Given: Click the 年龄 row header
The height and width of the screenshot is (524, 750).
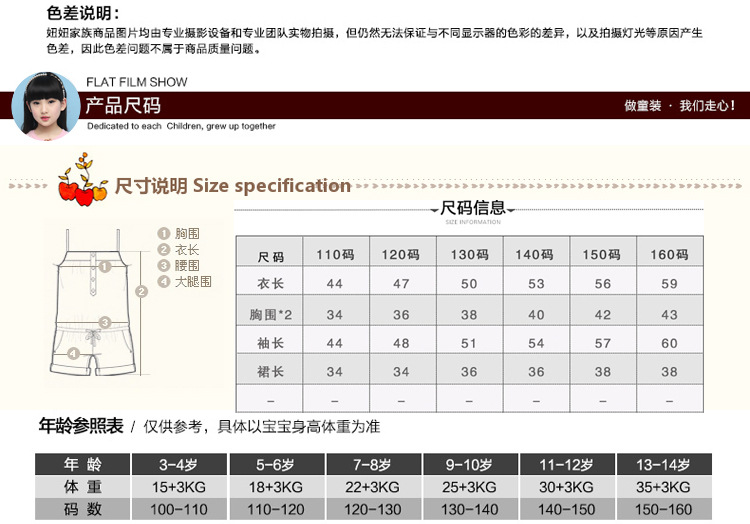Looking at the screenshot, I should (82, 464).
